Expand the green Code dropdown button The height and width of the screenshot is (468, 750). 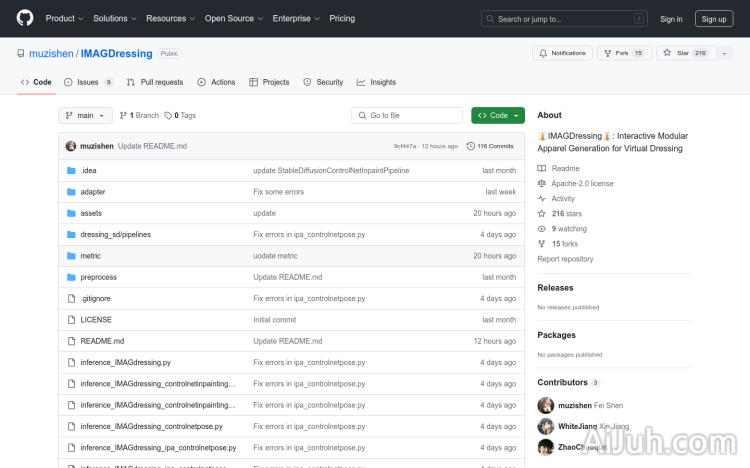coord(498,116)
